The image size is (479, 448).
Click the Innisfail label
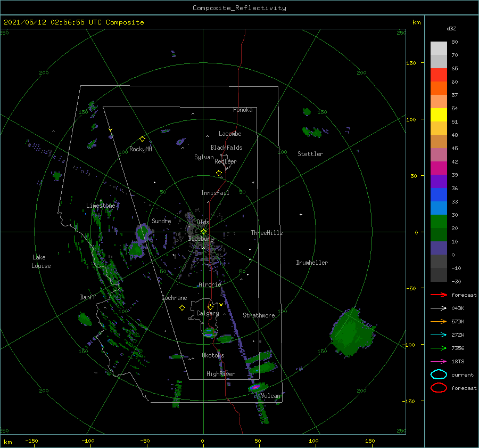pos(215,193)
